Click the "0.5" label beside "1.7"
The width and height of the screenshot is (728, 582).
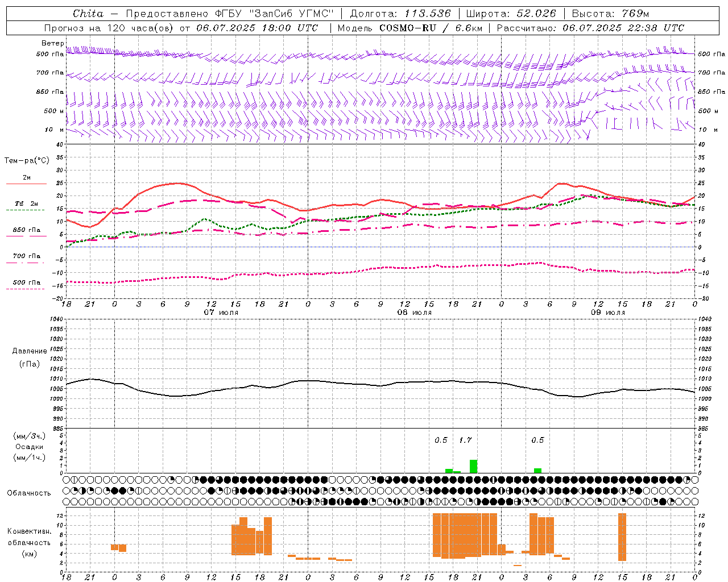[441, 440]
